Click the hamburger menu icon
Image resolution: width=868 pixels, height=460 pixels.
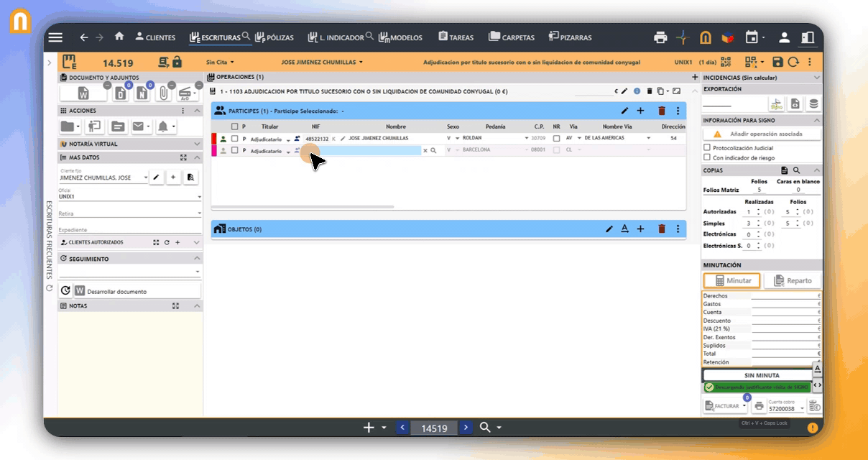(x=55, y=37)
